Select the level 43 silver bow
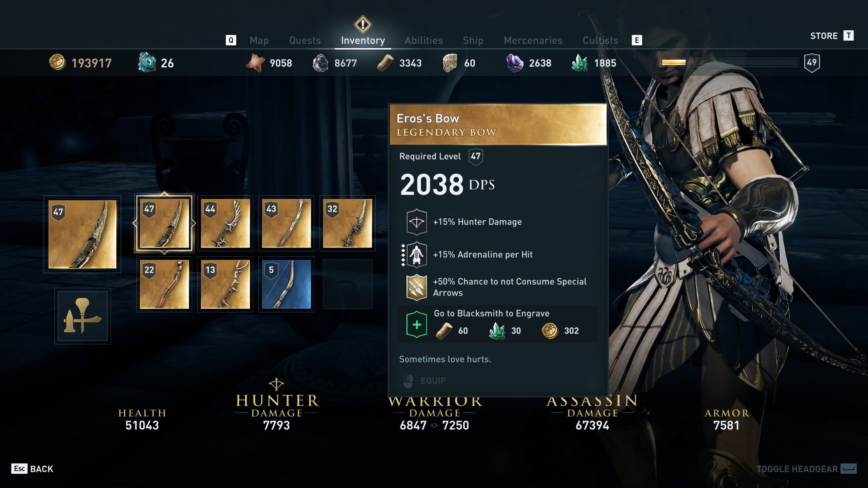 (286, 223)
